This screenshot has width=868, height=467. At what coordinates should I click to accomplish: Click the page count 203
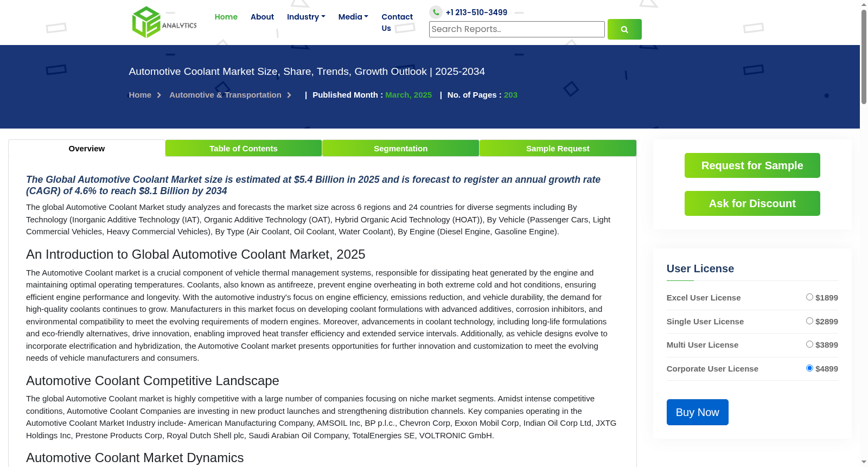pos(510,95)
